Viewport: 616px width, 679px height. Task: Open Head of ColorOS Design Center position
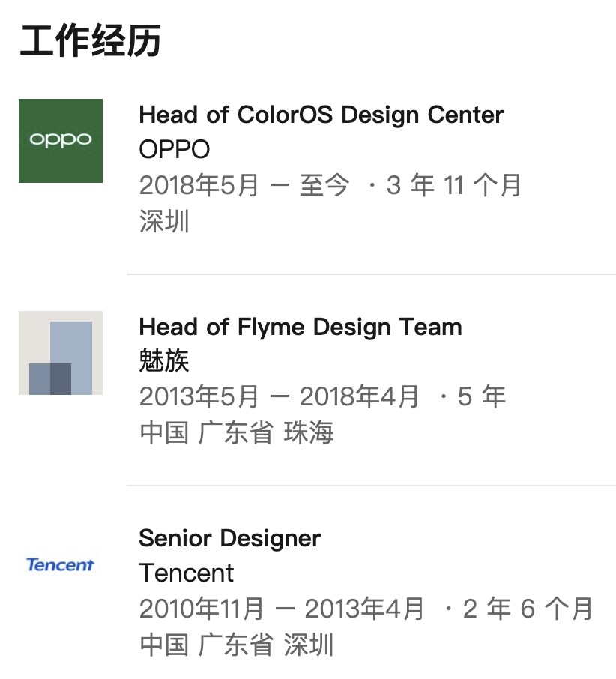coord(321,115)
